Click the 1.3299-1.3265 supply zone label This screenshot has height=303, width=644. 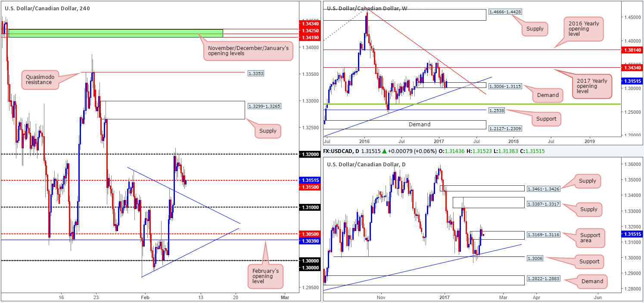264,106
